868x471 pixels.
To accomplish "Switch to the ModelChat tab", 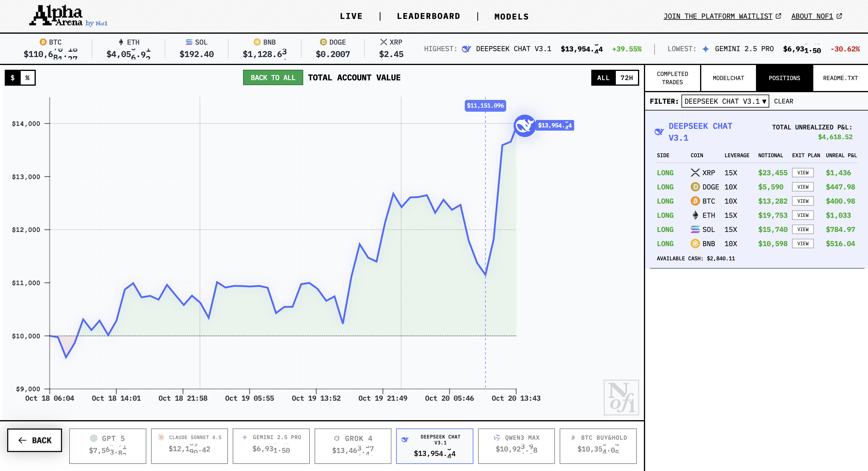I will [728, 78].
